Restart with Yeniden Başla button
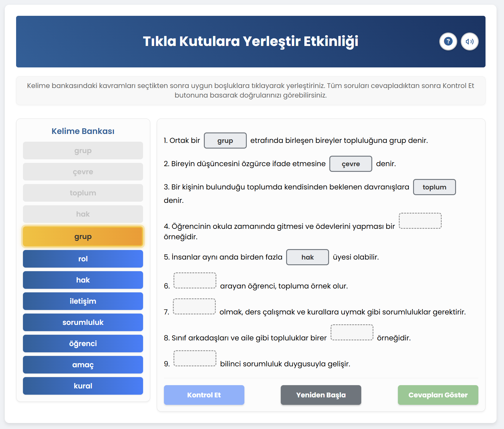 321,395
